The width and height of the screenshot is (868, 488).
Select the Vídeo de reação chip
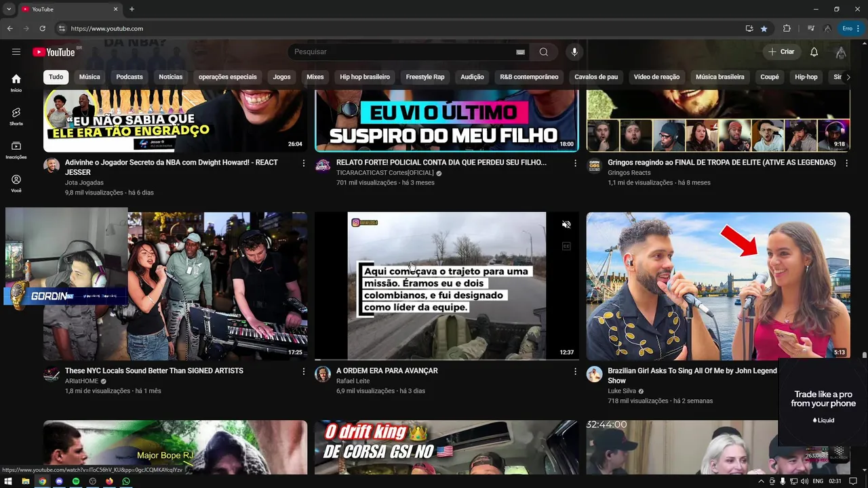click(x=656, y=77)
